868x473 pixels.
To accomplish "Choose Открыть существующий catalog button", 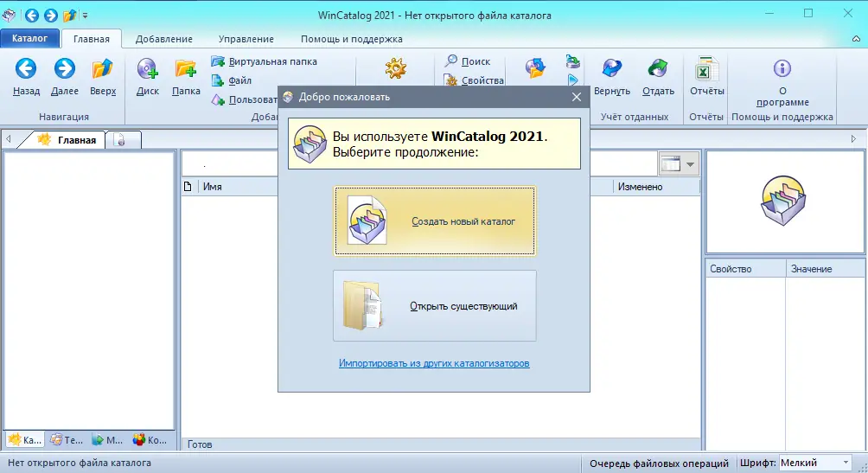I will pos(435,306).
